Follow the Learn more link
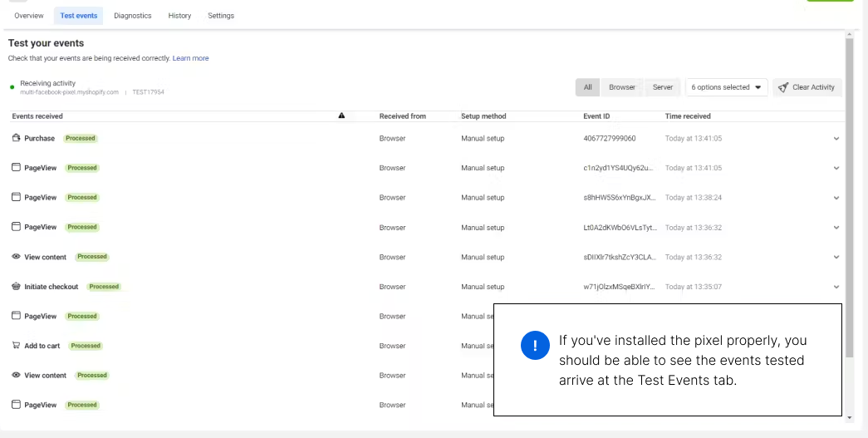The height and width of the screenshot is (438, 868). 190,58
